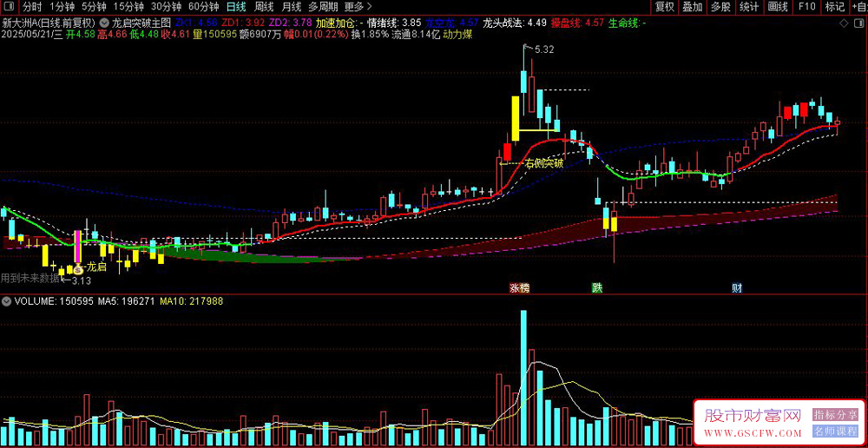Toggle the left side panel icon

(9, 7)
